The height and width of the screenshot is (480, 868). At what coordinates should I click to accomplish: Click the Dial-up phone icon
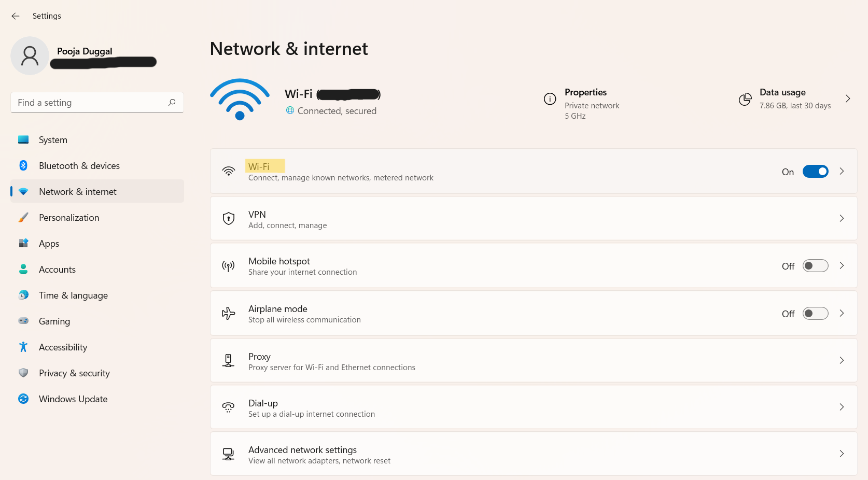pos(228,407)
